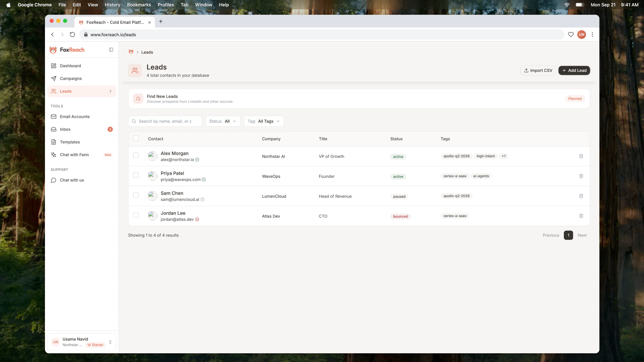This screenshot has width=644, height=362.
Task: Click the paused status badge
Action: click(399, 196)
